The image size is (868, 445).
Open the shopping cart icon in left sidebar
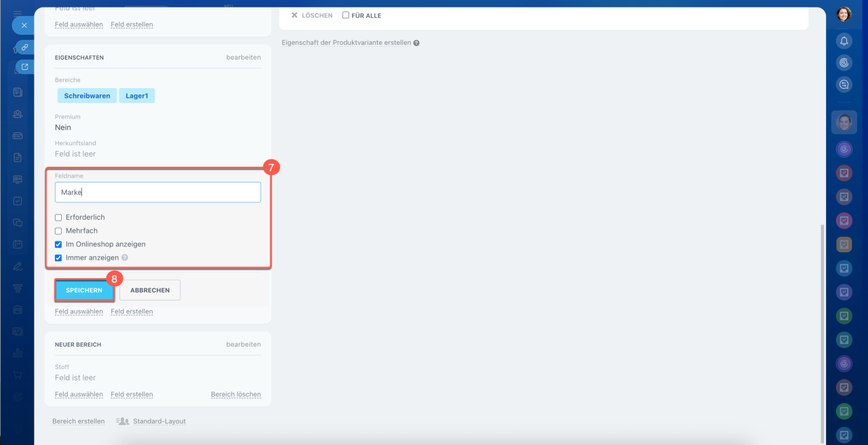click(18, 374)
